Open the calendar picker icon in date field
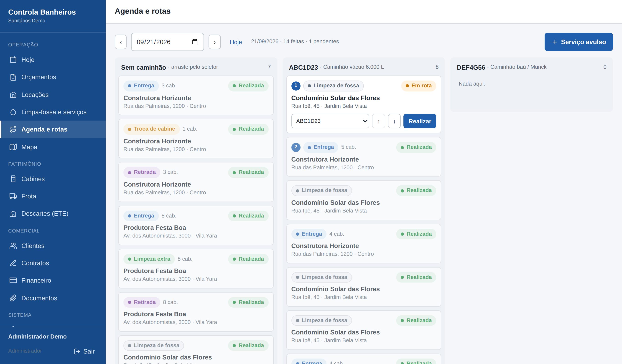The image size is (622, 364). click(195, 42)
